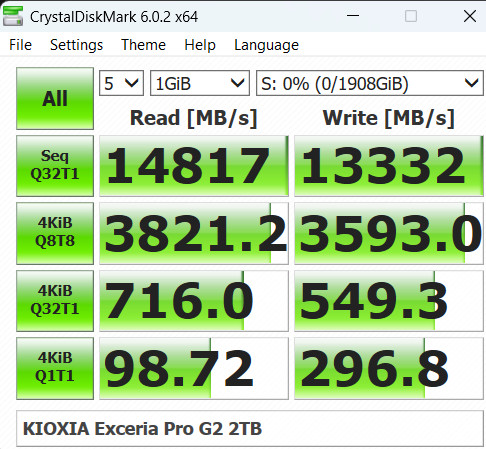Image resolution: width=486 pixels, height=449 pixels.
Task: Click the 4KiB Q32T1 write value 549.3
Action: (x=389, y=301)
